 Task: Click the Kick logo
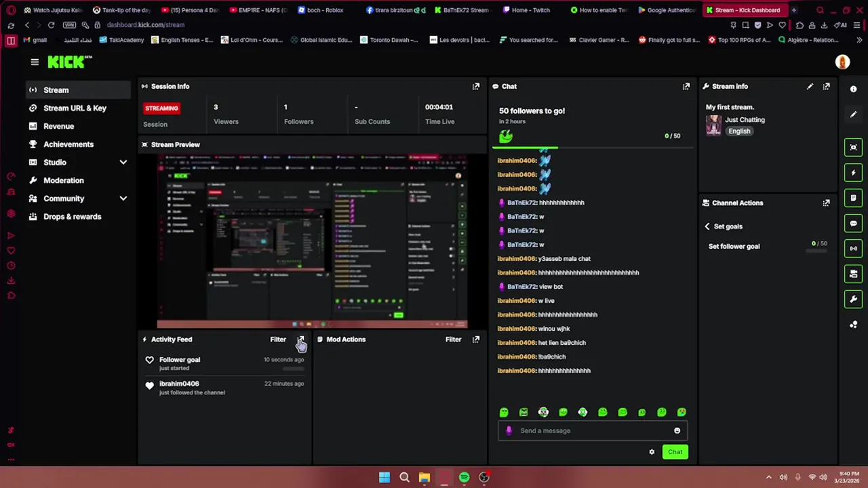pos(69,62)
